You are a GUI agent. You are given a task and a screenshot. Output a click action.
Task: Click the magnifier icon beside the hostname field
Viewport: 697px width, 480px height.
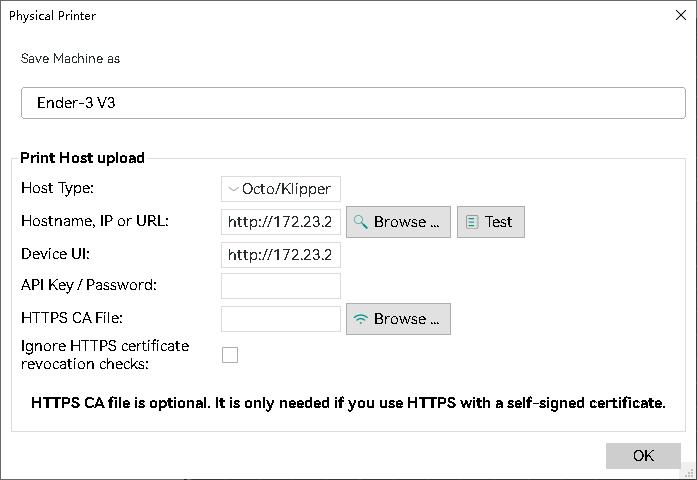click(361, 221)
